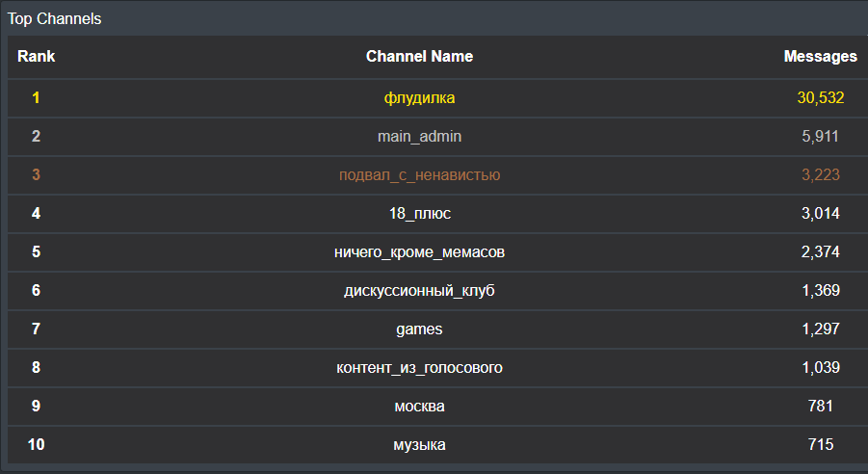Click the Messages column header
The width and height of the screenshot is (868, 474).
pos(820,57)
